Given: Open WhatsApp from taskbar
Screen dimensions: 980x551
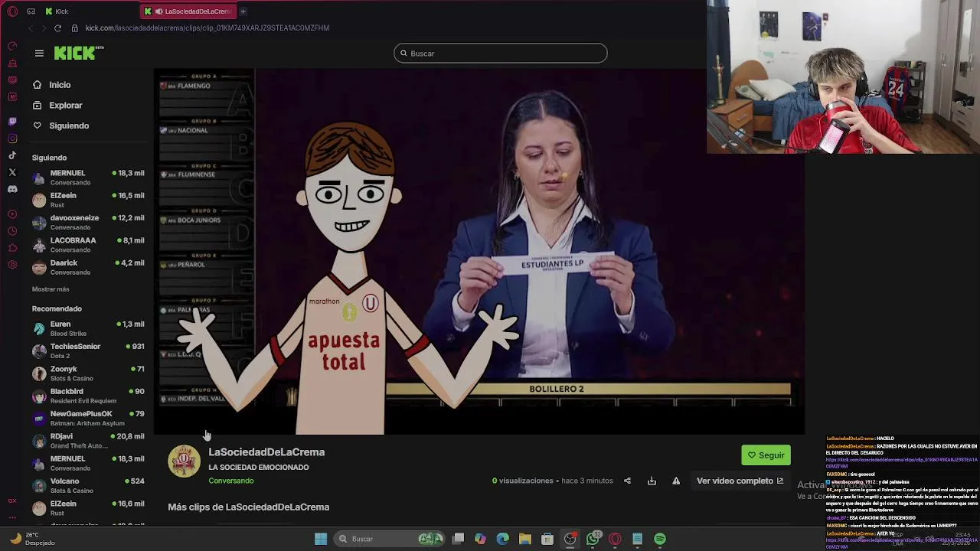Looking at the screenshot, I should [593, 539].
